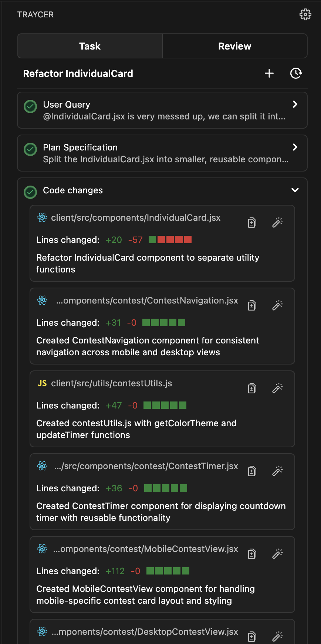Open diff icon for MobileContestView.jsx
This screenshot has height=644, width=321.
(x=252, y=554)
